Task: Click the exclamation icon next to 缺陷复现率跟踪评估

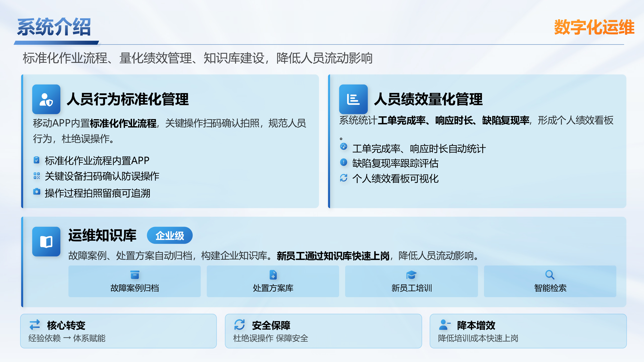Action: [x=344, y=162]
